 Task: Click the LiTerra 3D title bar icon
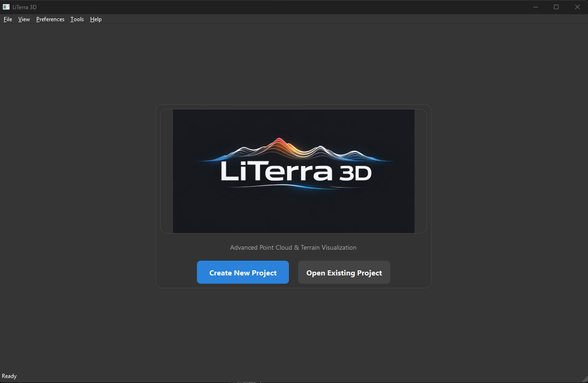pyautogui.click(x=7, y=7)
